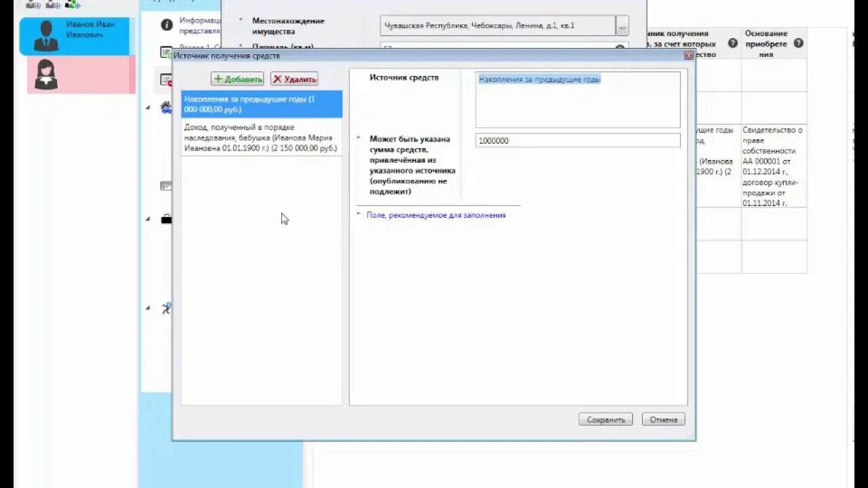Viewport: 868px width, 488px height.
Task: Click inside the Источник средств text area
Action: (x=578, y=100)
